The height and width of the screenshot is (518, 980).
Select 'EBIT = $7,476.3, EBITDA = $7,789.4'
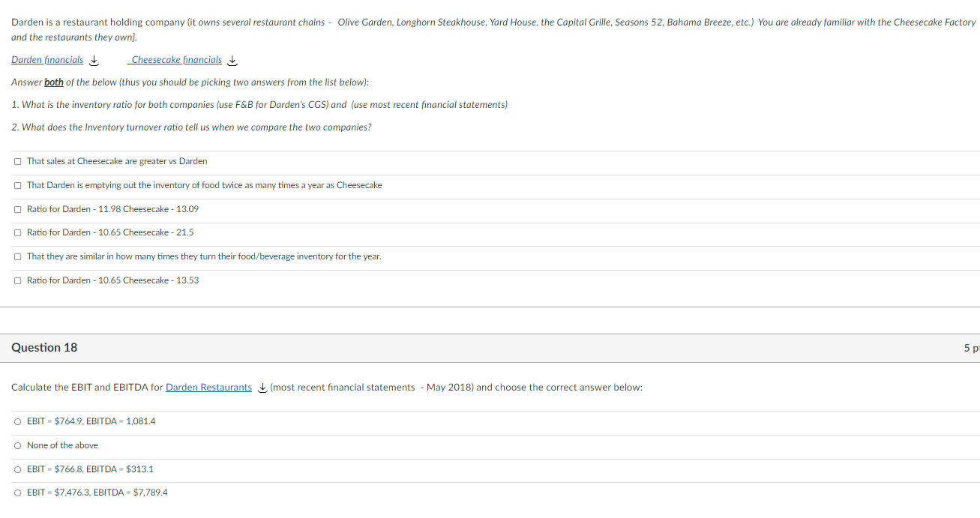16,493
